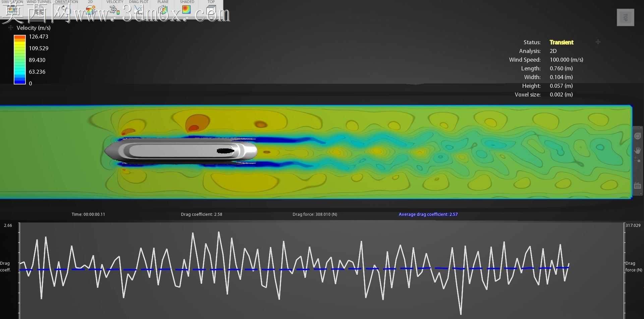
Task: Grab the move handle beside Status panel
Action: click(x=598, y=42)
